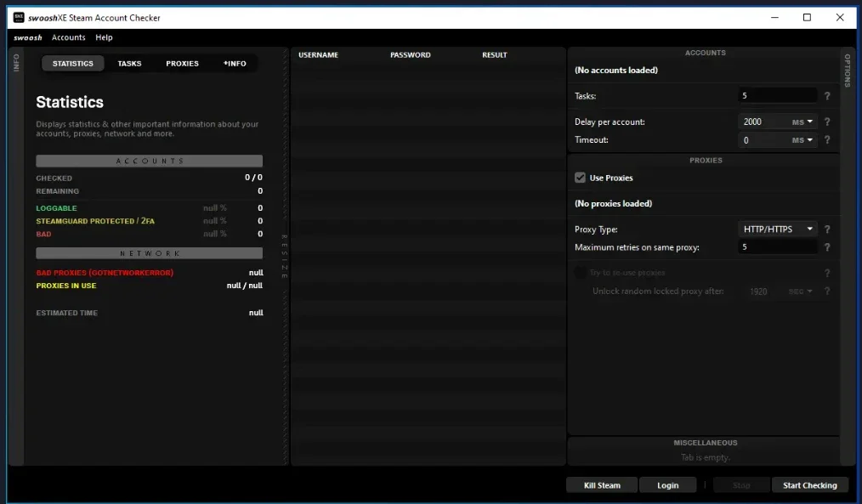Image resolution: width=862 pixels, height=504 pixels.
Task: Switch to the PROXIES tab
Action: click(183, 63)
